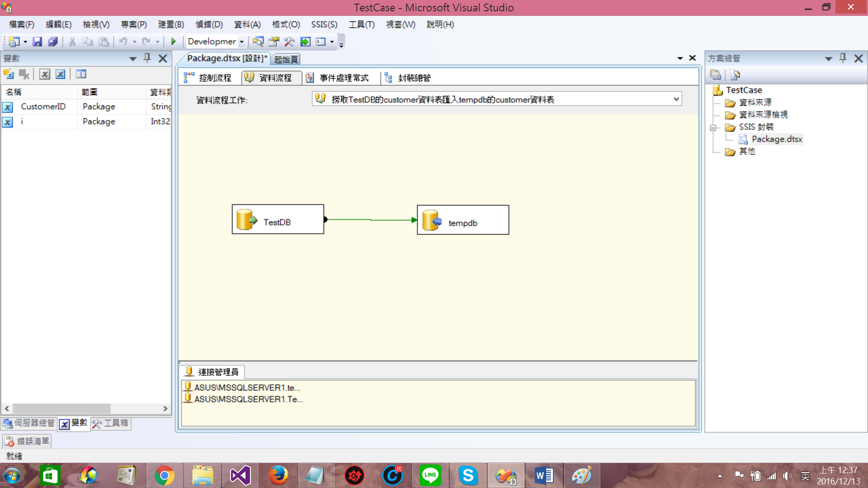Start debugging with green play icon
Image resolution: width=868 pixels, height=488 pixels.
[x=173, y=42]
